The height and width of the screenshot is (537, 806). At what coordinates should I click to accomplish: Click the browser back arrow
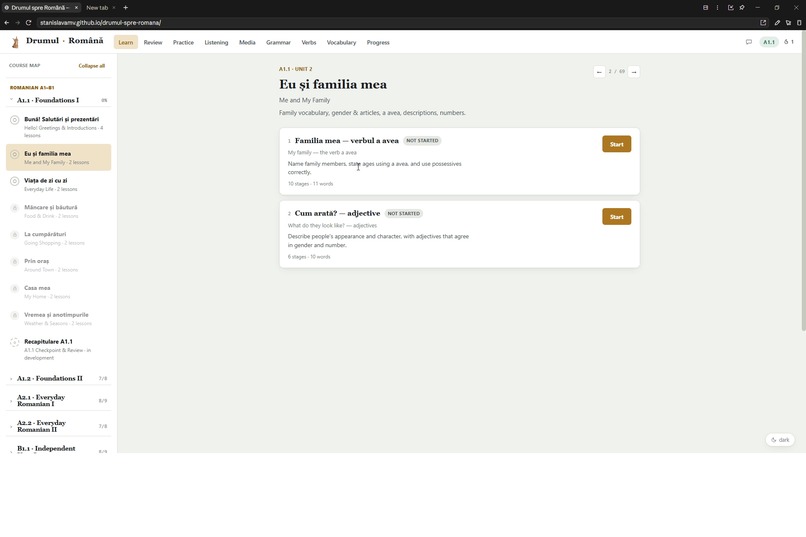(x=7, y=23)
